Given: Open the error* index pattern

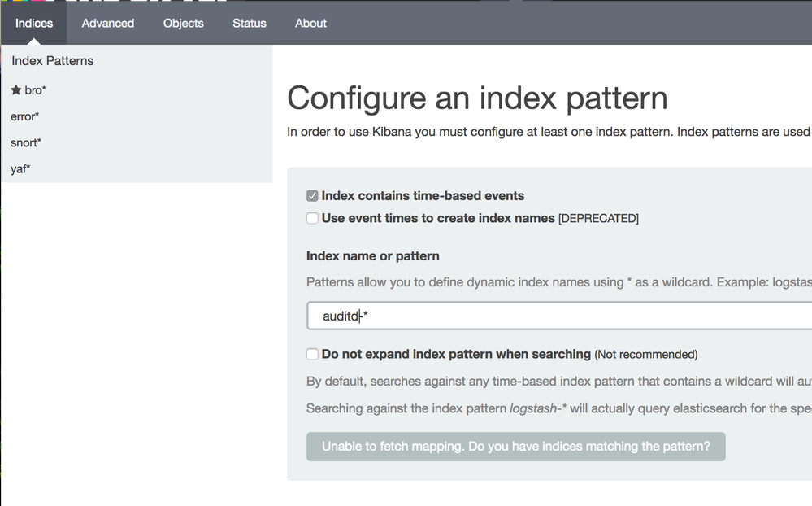Looking at the screenshot, I should click(25, 116).
